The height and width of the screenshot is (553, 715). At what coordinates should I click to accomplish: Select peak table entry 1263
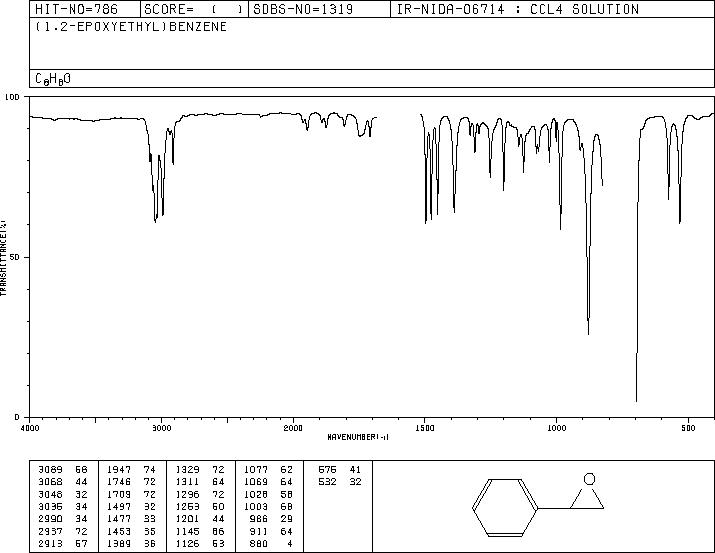click(x=187, y=506)
